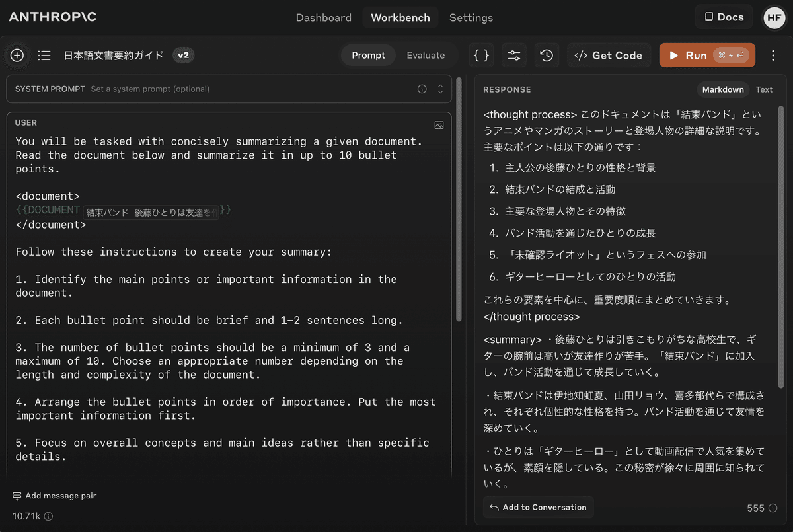
Task: Open the v2 version selector
Action: click(183, 56)
